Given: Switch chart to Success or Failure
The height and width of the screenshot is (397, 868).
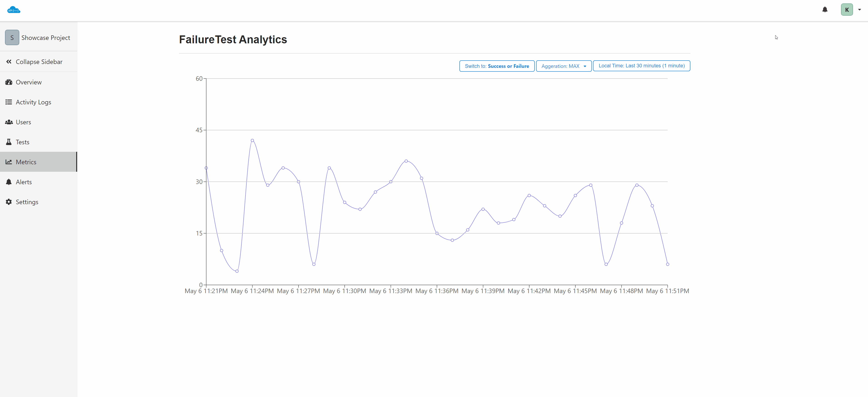Looking at the screenshot, I should (497, 66).
